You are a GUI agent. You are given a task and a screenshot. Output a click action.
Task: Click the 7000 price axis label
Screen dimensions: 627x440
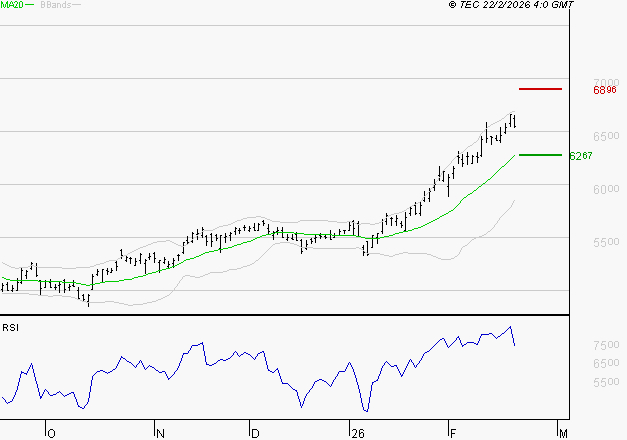coord(606,82)
